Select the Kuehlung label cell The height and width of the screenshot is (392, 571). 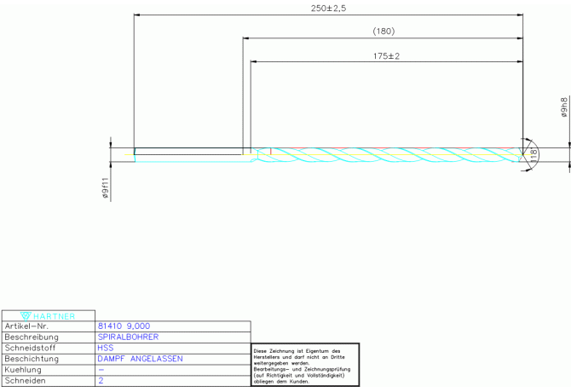tap(48, 371)
